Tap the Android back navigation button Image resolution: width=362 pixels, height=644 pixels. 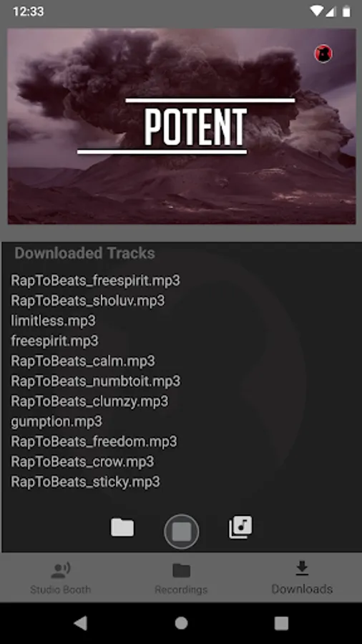pyautogui.click(x=80, y=623)
